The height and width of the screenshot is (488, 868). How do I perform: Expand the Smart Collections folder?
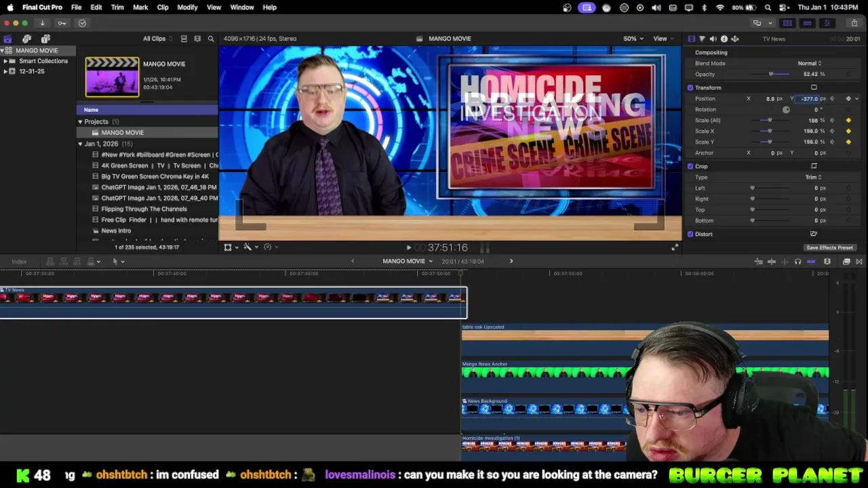(5, 61)
